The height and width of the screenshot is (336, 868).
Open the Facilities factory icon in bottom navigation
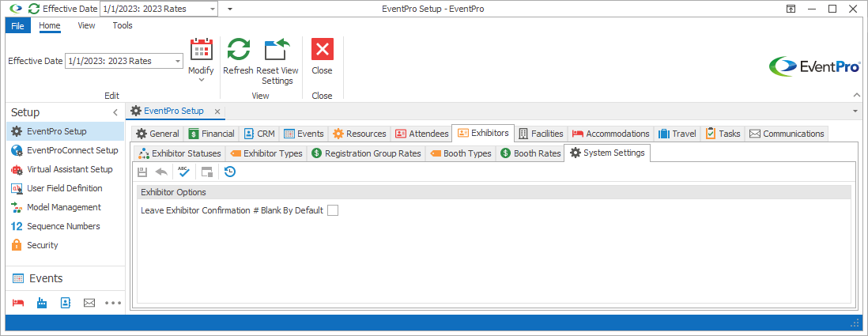coord(42,303)
